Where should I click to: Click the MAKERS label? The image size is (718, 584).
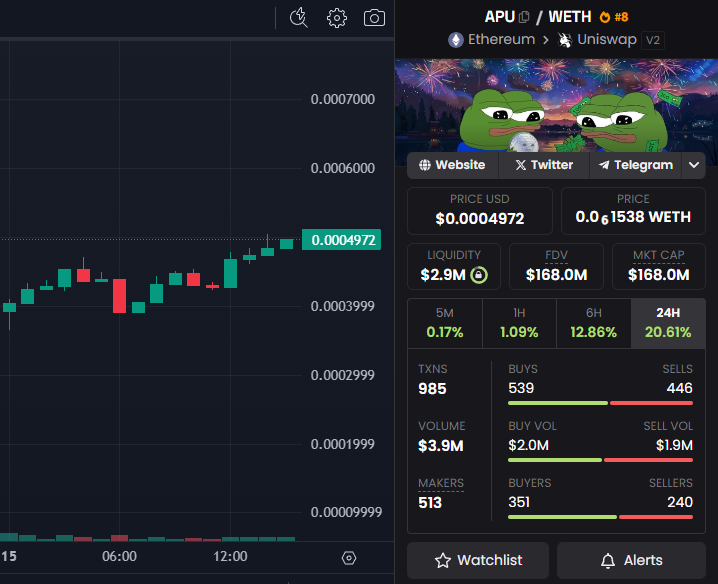pyautogui.click(x=441, y=483)
